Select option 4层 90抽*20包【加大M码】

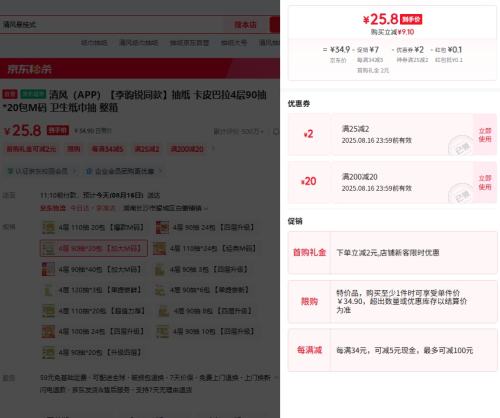[x=94, y=248]
